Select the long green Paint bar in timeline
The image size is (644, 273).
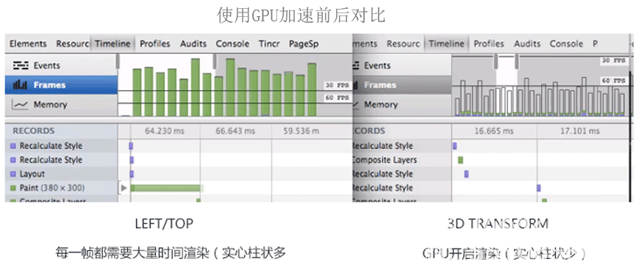point(166,188)
